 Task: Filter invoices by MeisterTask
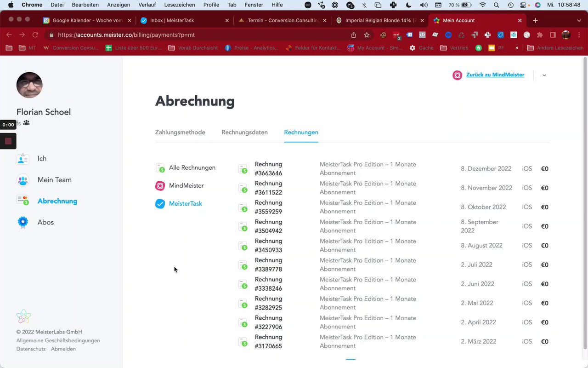(x=185, y=203)
